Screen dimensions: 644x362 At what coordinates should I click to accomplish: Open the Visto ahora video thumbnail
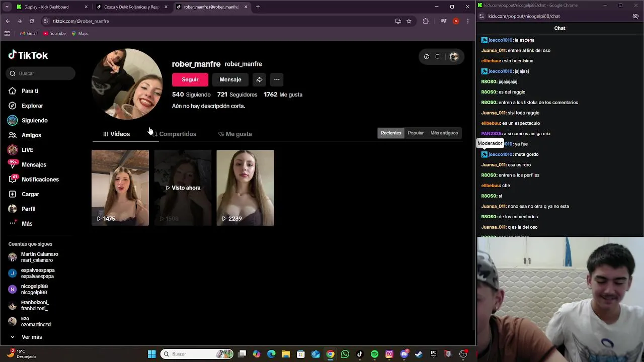pyautogui.click(x=183, y=188)
